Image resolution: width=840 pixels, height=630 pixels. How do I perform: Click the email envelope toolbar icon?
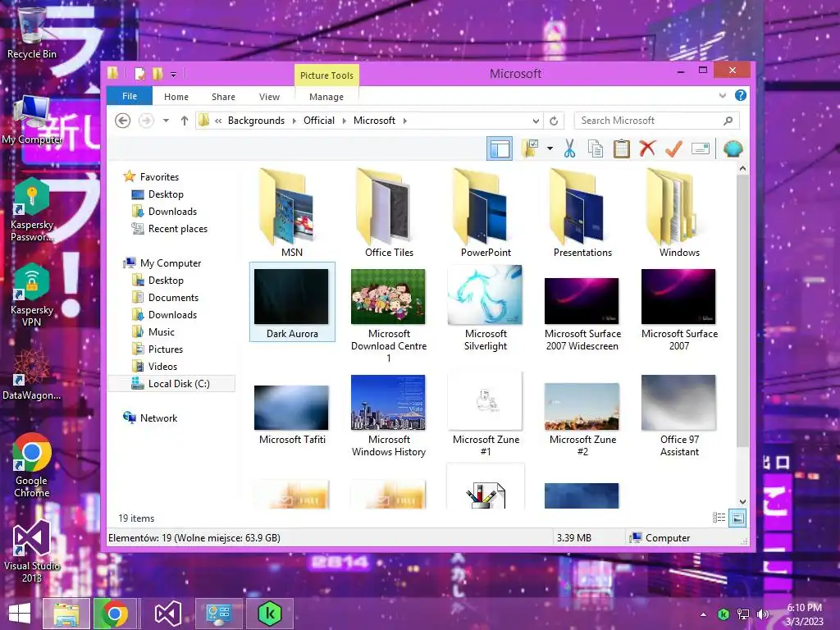[x=701, y=148]
